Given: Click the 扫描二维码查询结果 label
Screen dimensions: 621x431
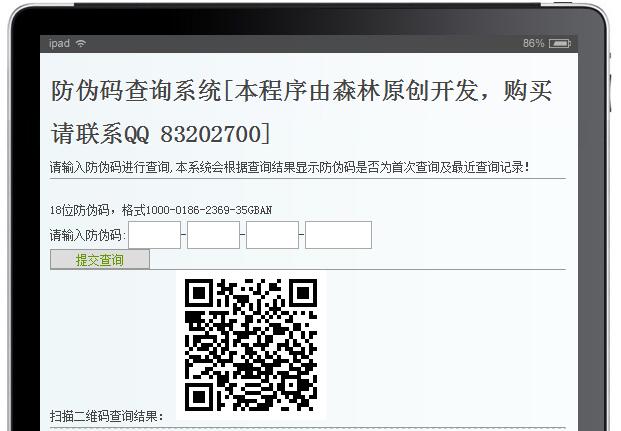Looking at the screenshot, I should coord(107,416).
